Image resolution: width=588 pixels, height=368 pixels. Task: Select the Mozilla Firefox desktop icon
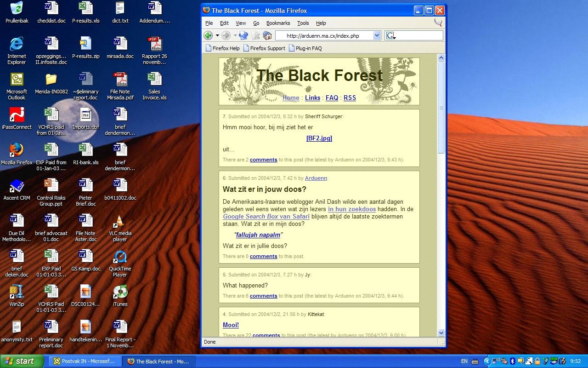pos(17,154)
